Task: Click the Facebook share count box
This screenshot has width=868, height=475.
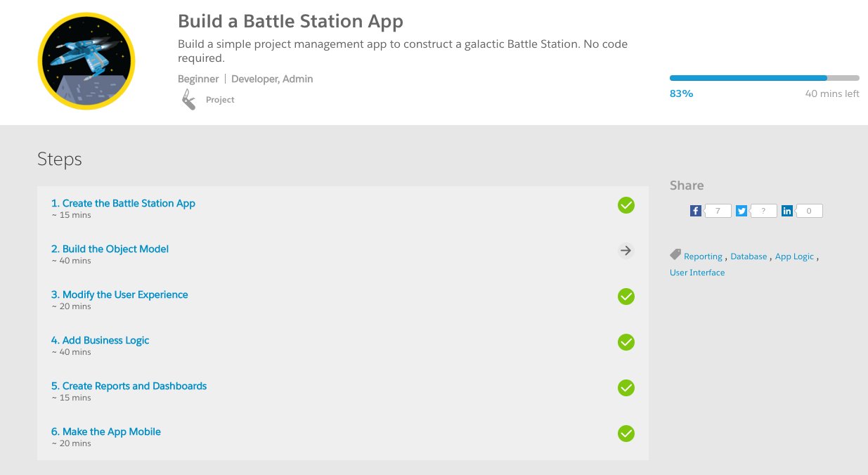Action: pyautogui.click(x=718, y=211)
